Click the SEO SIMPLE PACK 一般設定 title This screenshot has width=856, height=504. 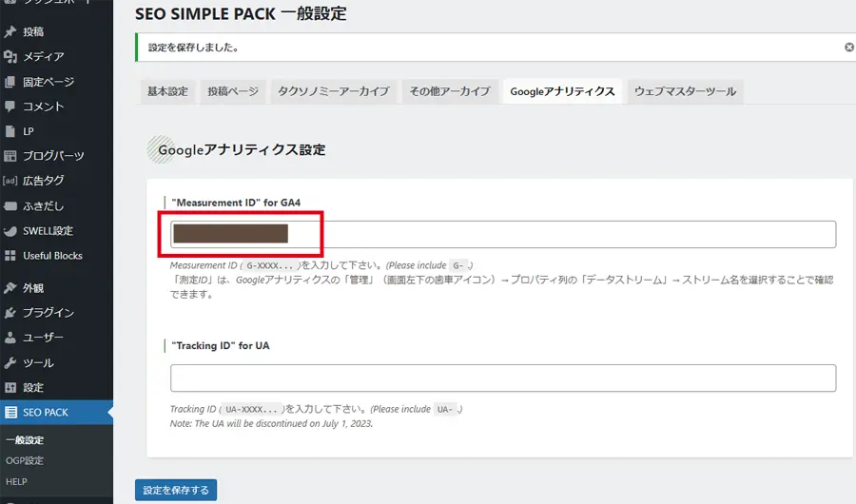pos(241,13)
